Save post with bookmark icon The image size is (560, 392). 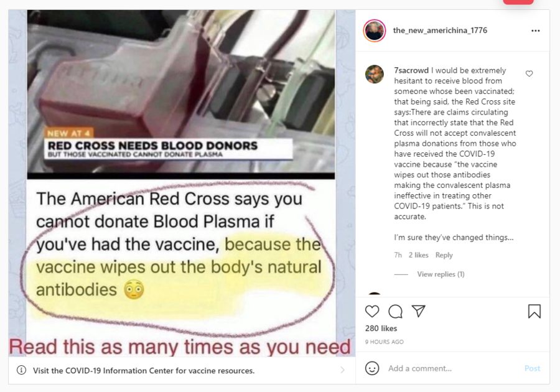tap(534, 311)
